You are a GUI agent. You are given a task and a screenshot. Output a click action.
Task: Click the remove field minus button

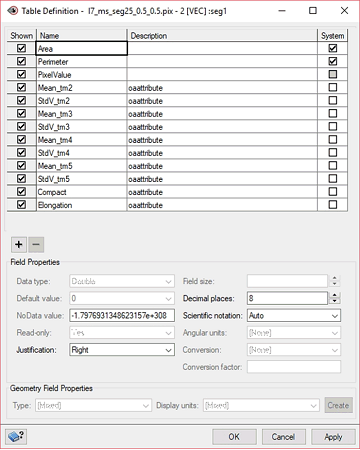(x=36, y=245)
